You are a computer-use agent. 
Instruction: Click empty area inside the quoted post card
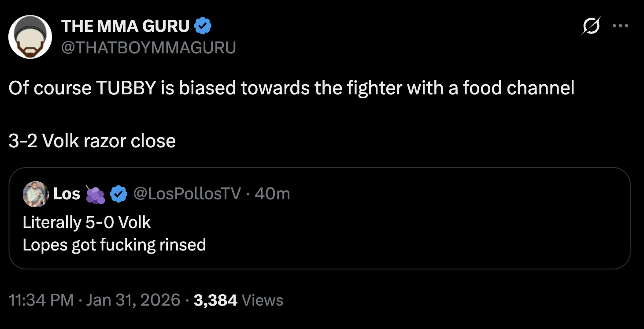tap(418, 234)
